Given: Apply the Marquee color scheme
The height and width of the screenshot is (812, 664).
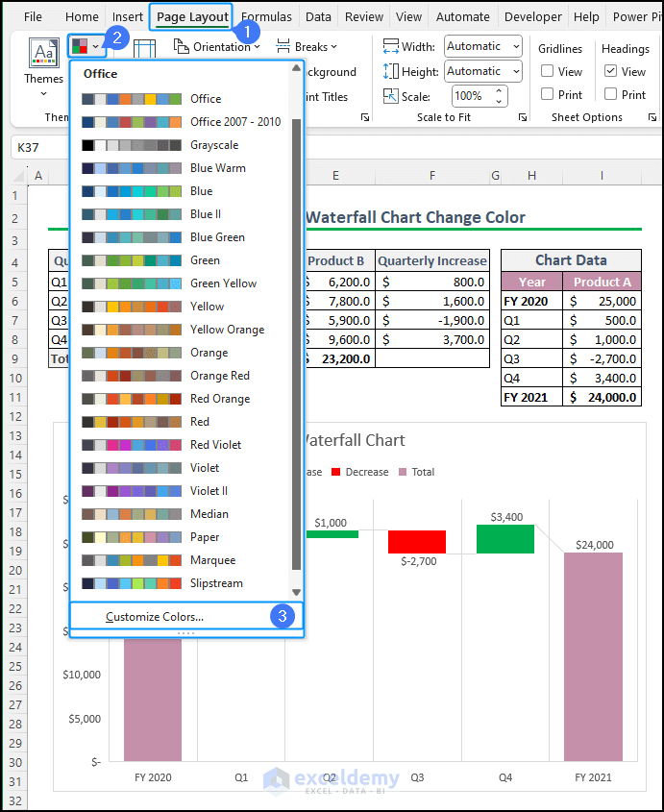Looking at the screenshot, I should coord(182,560).
